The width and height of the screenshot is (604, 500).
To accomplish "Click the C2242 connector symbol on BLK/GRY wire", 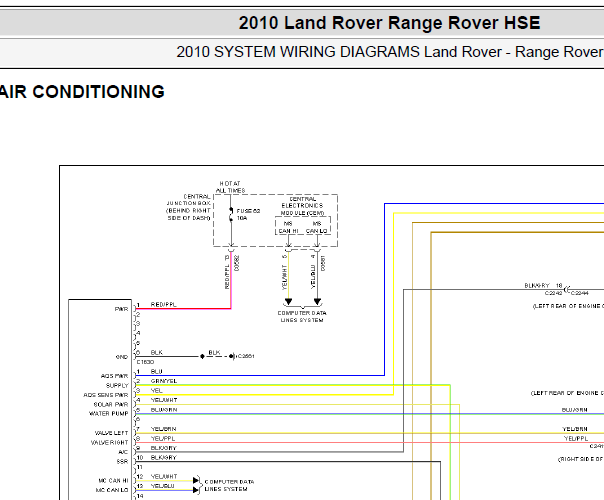I will pos(567,289).
